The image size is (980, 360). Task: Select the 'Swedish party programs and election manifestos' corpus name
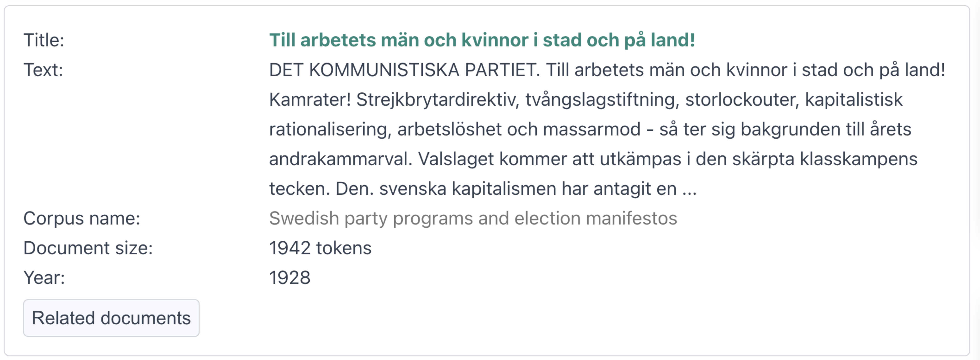click(473, 218)
